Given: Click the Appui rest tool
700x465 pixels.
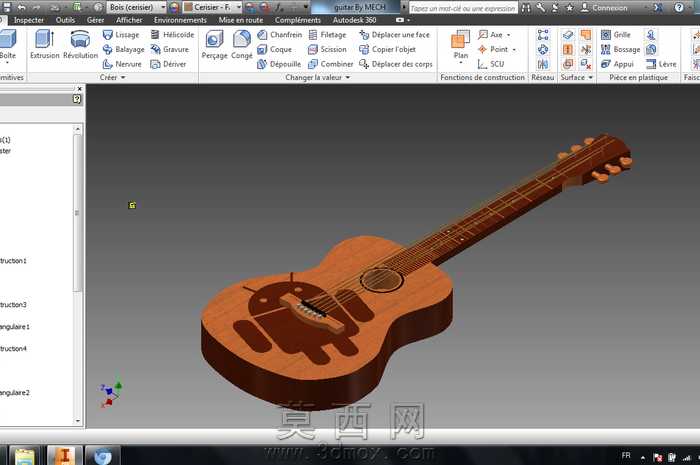Looking at the screenshot, I should click(x=617, y=64).
